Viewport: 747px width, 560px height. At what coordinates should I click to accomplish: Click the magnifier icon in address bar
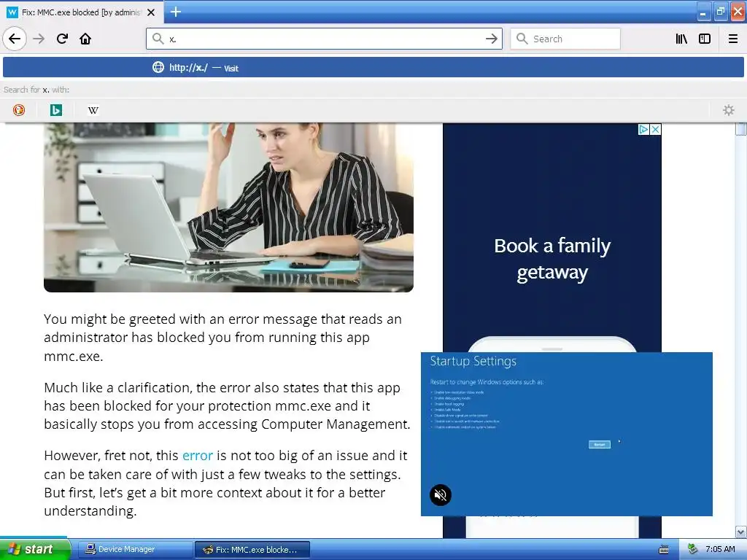pos(158,39)
